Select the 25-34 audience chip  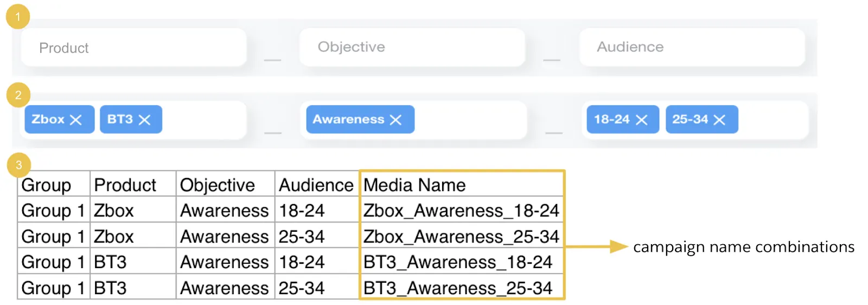(702, 119)
